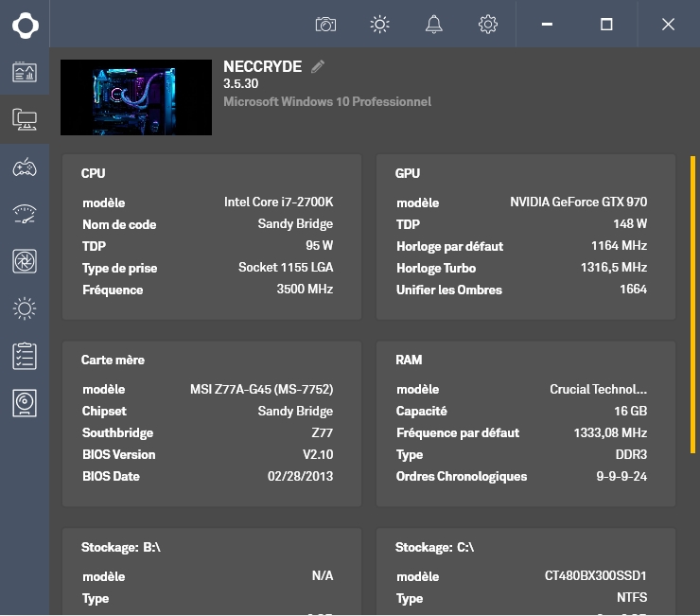Toggle the theme using top sun icon
The height and width of the screenshot is (616, 700).
pos(380,25)
